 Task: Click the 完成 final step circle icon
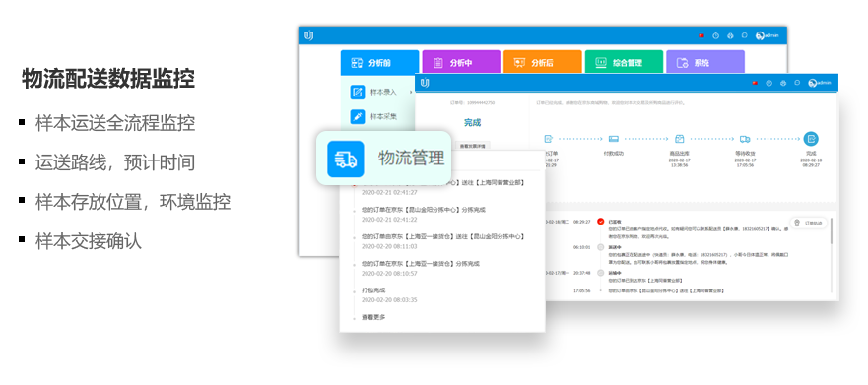point(811,139)
